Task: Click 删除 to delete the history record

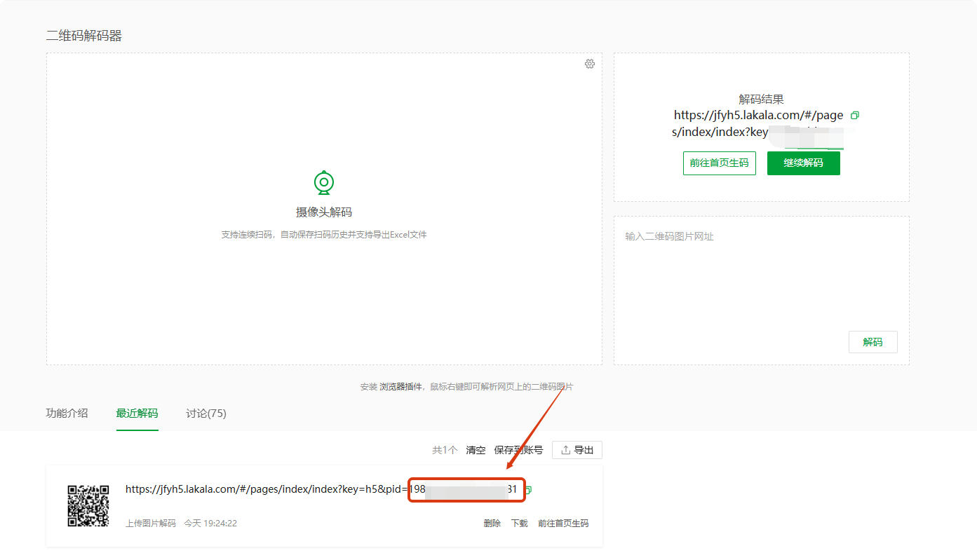Action: pyautogui.click(x=492, y=523)
